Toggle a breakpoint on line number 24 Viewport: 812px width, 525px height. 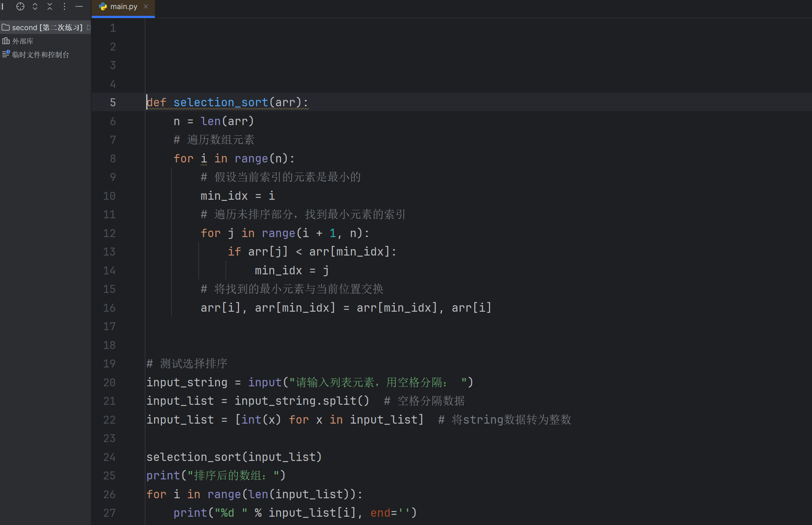[x=109, y=457]
